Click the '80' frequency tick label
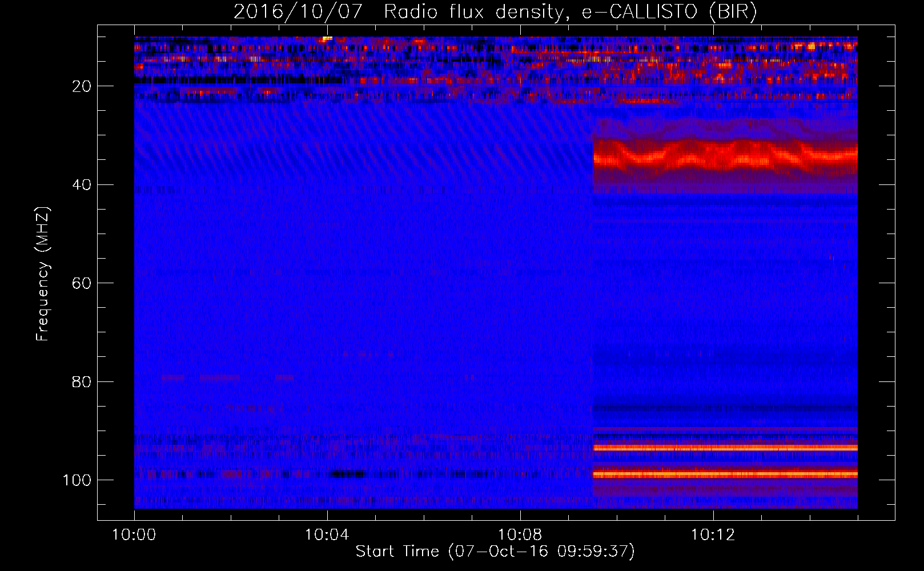924x571 pixels. tap(82, 381)
